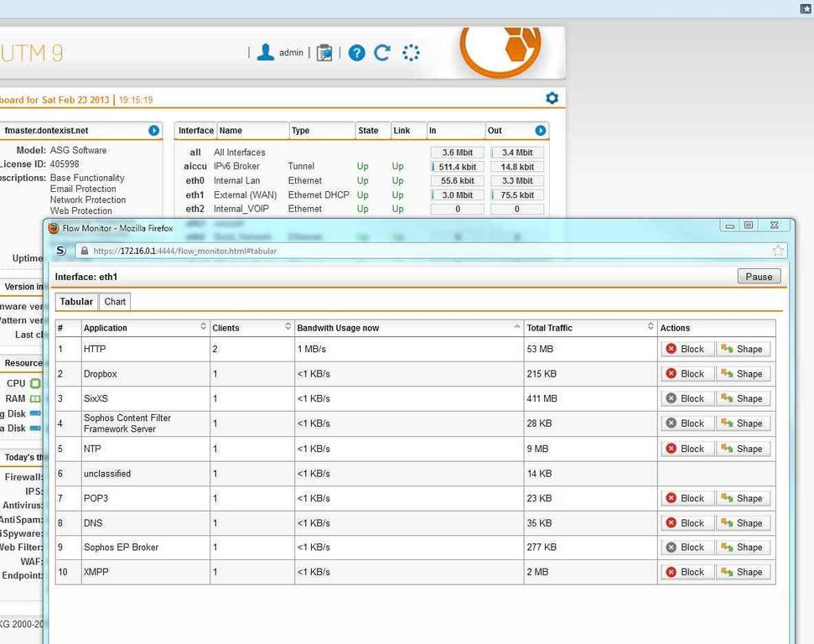Sort by Bandwith Usage now arrow
This screenshot has width=814, height=644.
(516, 326)
